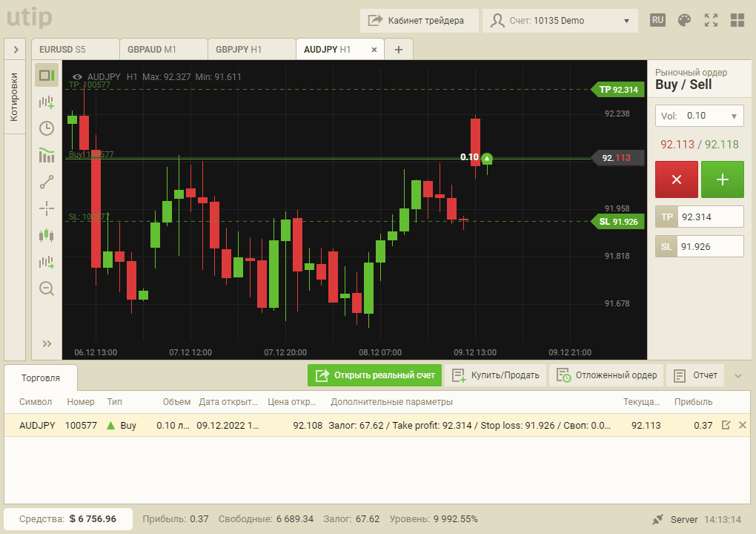Image resolution: width=756 pixels, height=534 pixels.
Task: Click the Уровень 9 992.55% status text
Action: click(434, 519)
